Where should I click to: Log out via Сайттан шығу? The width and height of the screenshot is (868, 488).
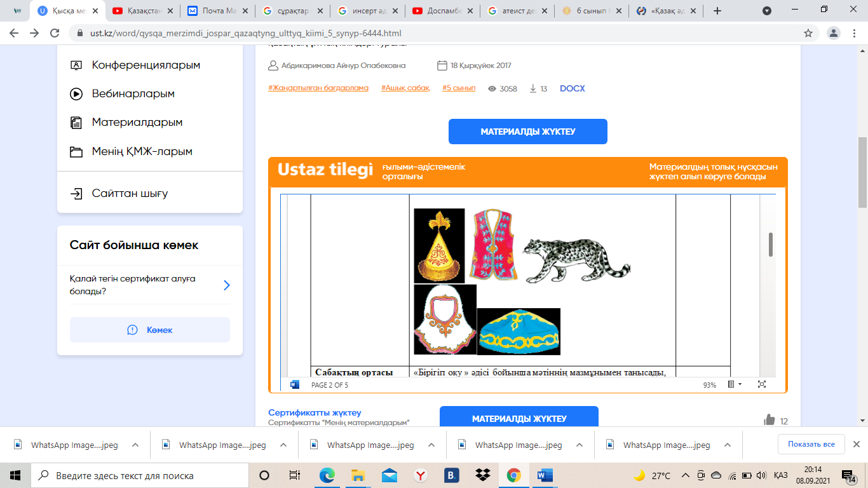[130, 193]
